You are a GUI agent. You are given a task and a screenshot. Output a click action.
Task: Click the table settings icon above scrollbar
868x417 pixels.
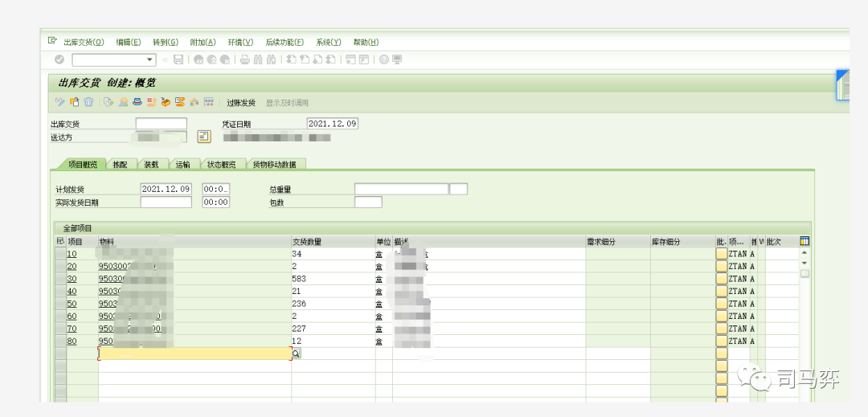tap(805, 241)
